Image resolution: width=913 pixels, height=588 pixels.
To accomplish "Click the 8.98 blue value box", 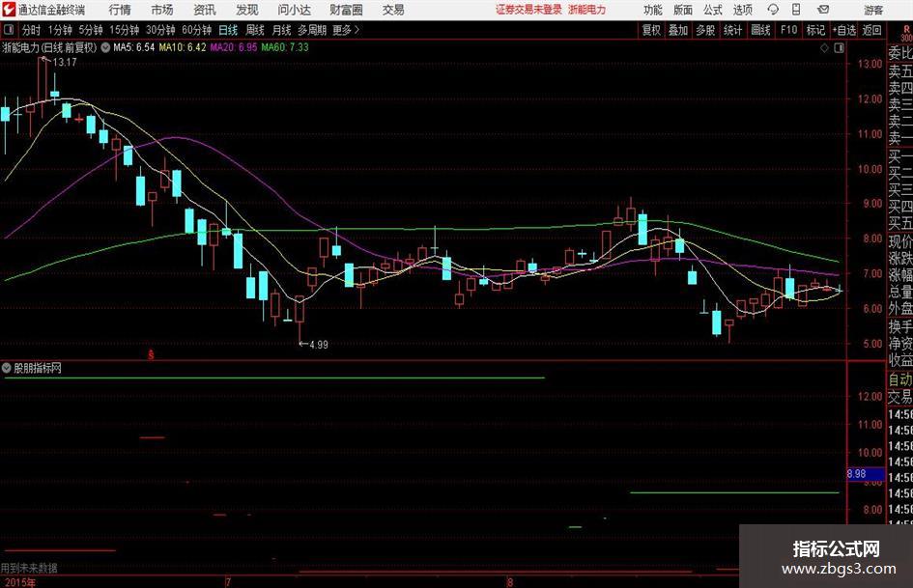I will tap(866, 474).
